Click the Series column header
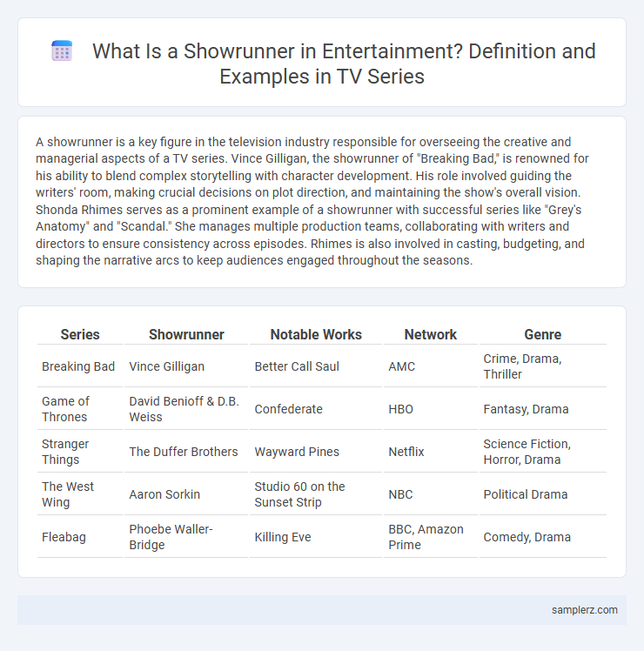This screenshot has width=644, height=651. click(x=80, y=334)
